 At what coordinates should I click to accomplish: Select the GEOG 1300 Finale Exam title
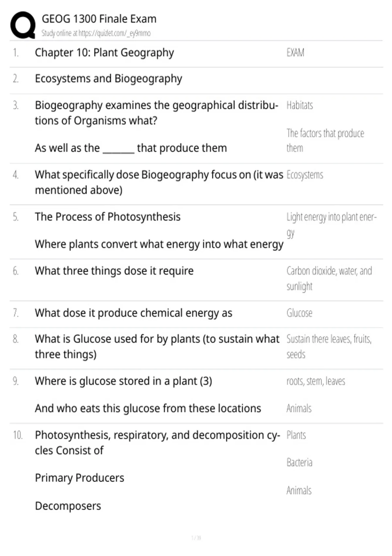(99, 19)
